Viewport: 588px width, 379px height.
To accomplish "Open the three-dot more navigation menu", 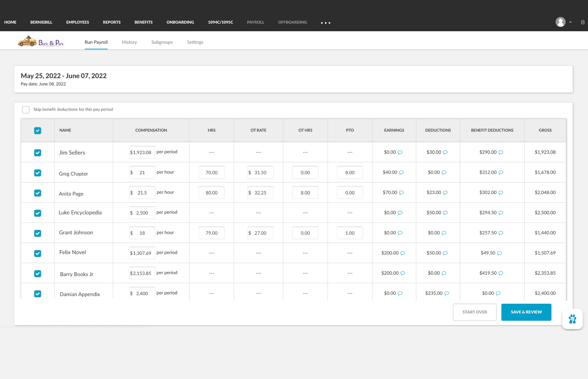I will coord(326,23).
